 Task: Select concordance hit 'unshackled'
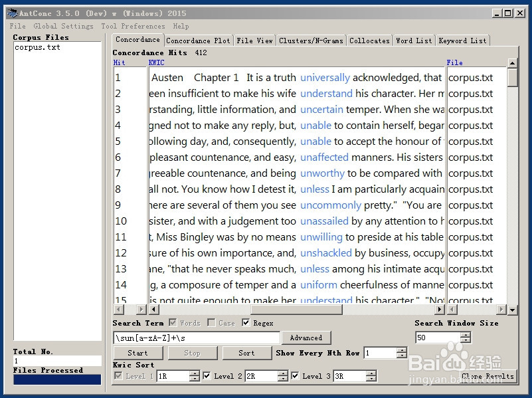[325, 253]
